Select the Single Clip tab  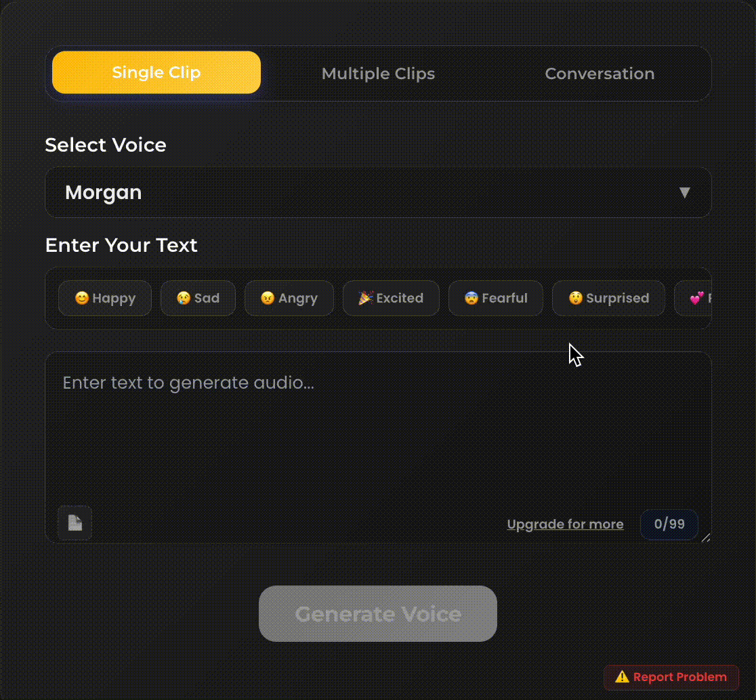tap(156, 72)
